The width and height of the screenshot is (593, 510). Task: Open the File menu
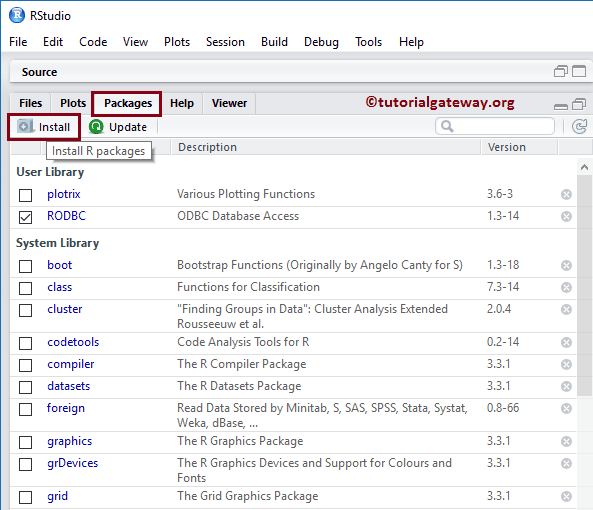(18, 42)
